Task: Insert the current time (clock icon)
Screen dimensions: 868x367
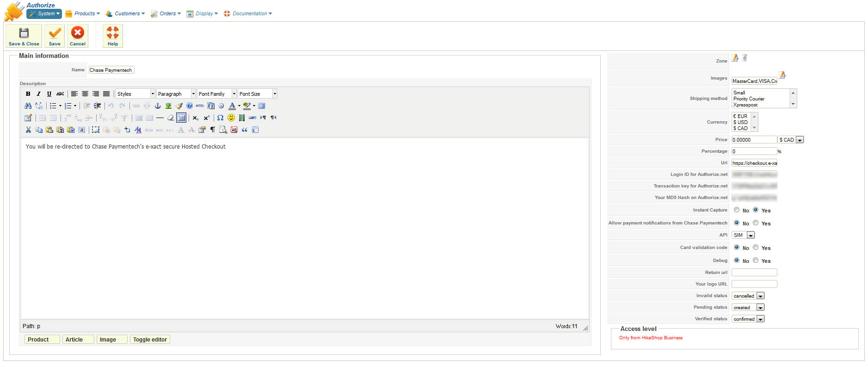Action: 222,106
